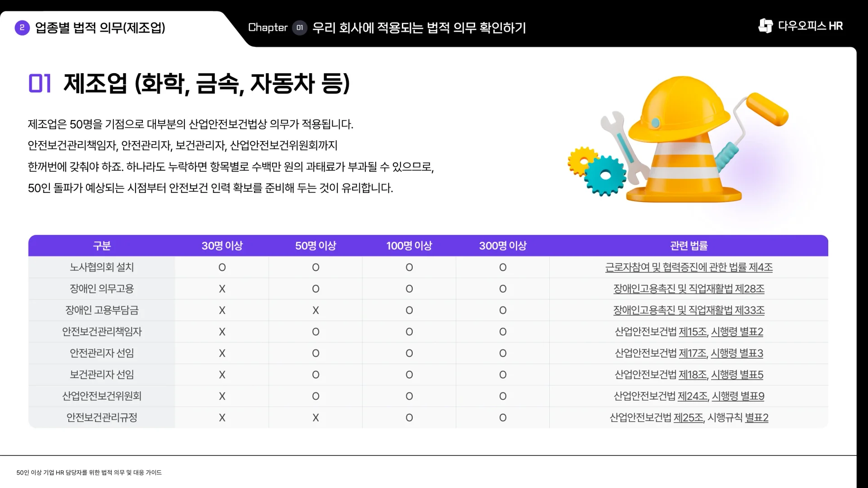Click the 구분 table header cell
The height and width of the screenshot is (488, 868).
coord(101,246)
